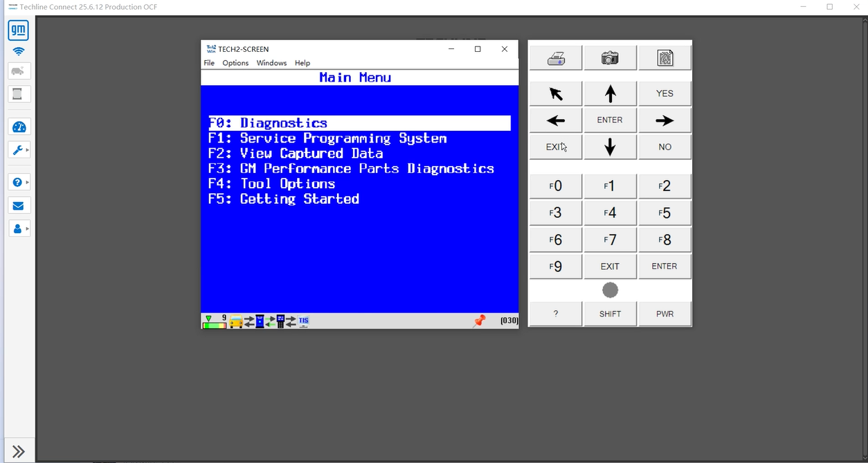Expand the help question mark dropdown
Viewport: 868px width, 463px height.
19,182
